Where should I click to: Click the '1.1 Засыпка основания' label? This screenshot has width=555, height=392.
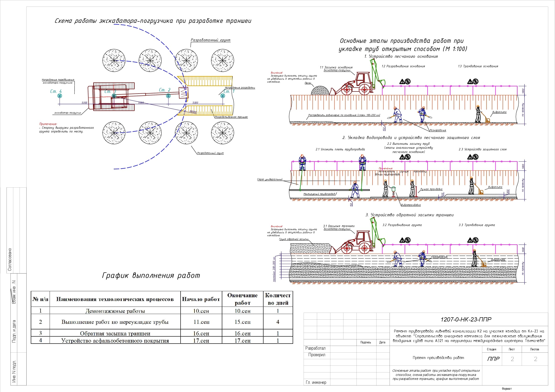click(x=336, y=67)
